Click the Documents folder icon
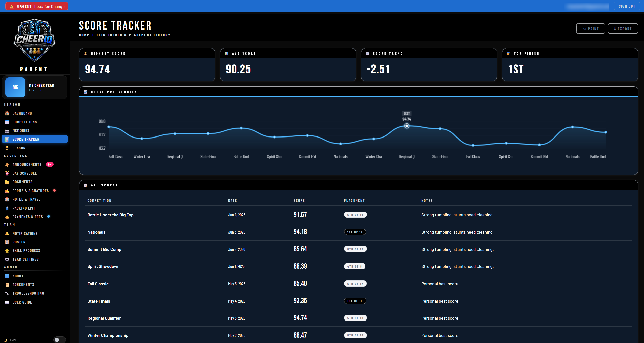Image resolution: width=644 pixels, height=343 pixels. 7,182
